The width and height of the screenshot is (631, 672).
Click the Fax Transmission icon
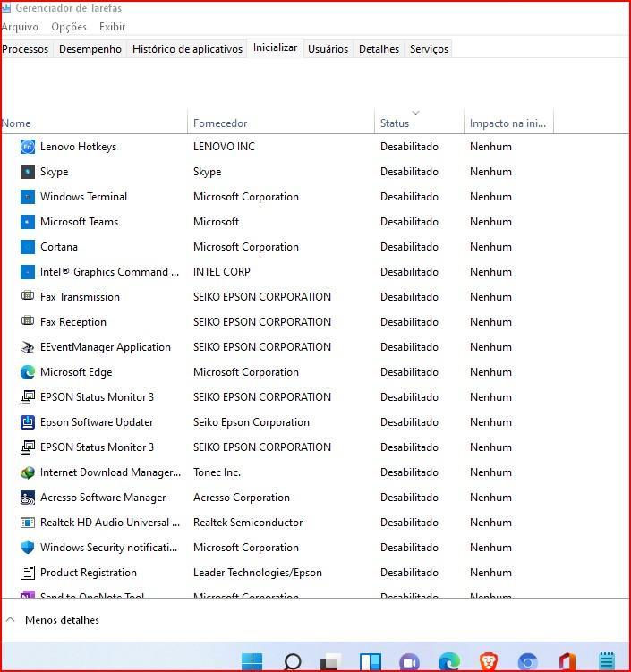coord(28,296)
